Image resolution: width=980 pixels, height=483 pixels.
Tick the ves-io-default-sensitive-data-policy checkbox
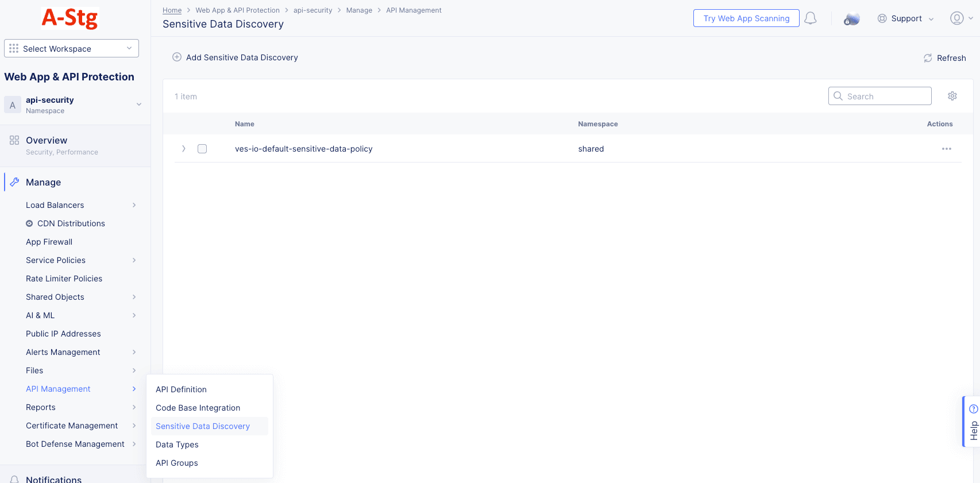(x=202, y=149)
